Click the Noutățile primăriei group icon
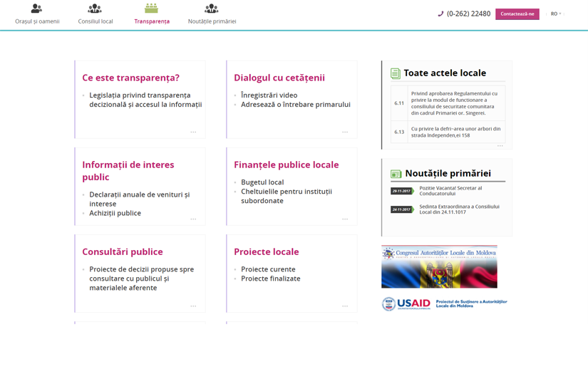This screenshot has height=374, width=588. point(212,9)
